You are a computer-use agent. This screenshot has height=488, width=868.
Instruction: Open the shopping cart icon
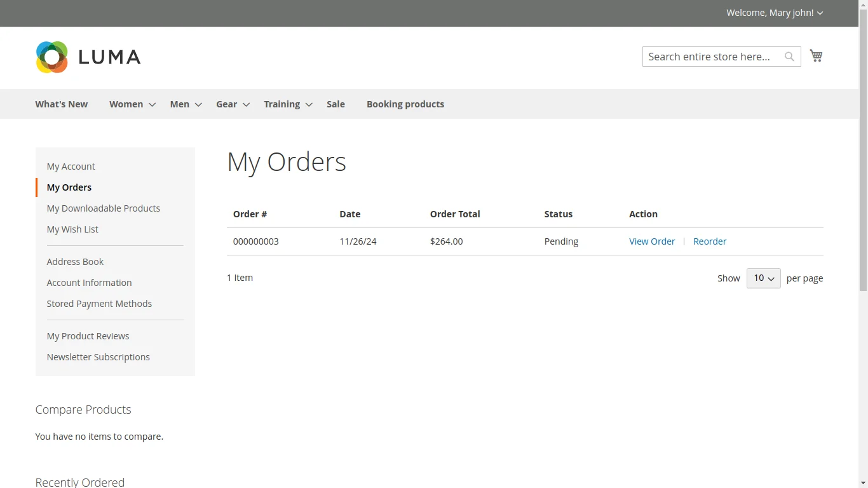click(x=816, y=55)
